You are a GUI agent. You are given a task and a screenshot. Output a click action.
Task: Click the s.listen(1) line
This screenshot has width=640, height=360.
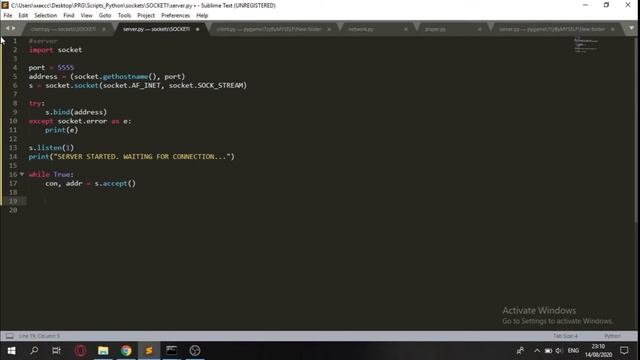click(51, 148)
